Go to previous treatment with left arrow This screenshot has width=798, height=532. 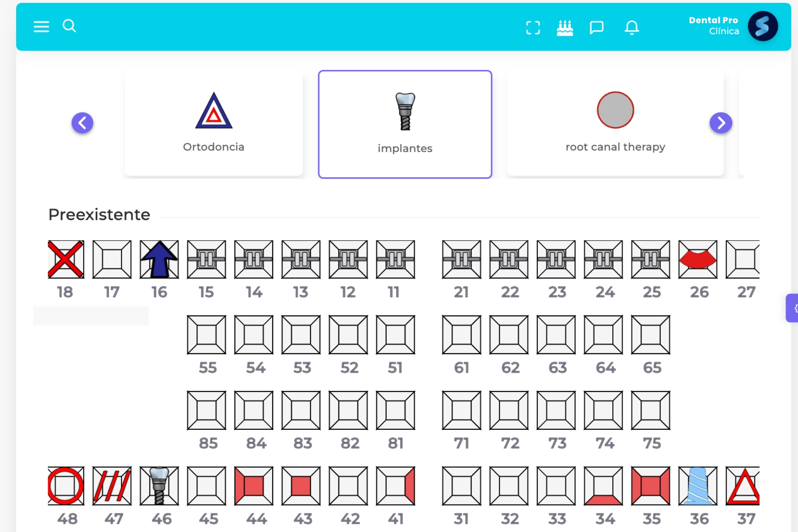point(82,123)
